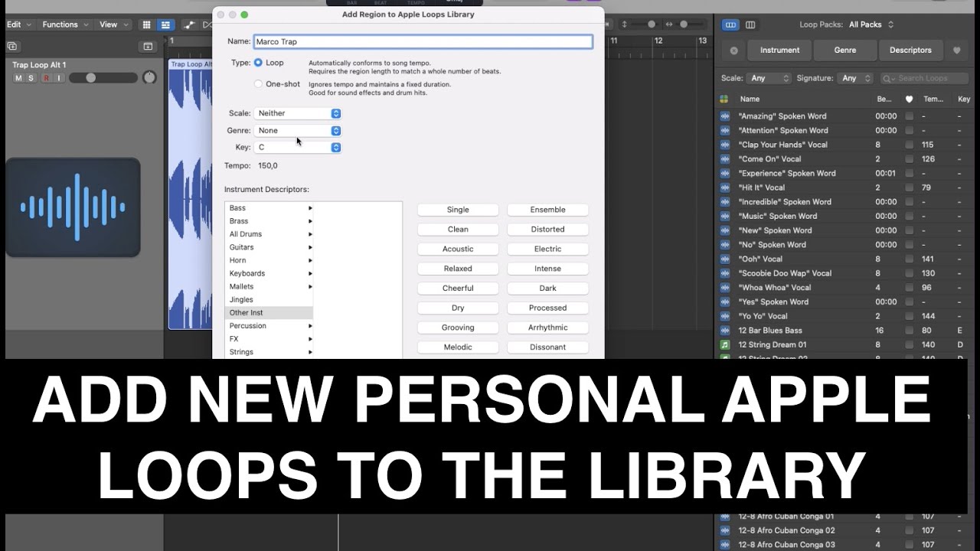Choose the Single descriptor button

pos(458,210)
